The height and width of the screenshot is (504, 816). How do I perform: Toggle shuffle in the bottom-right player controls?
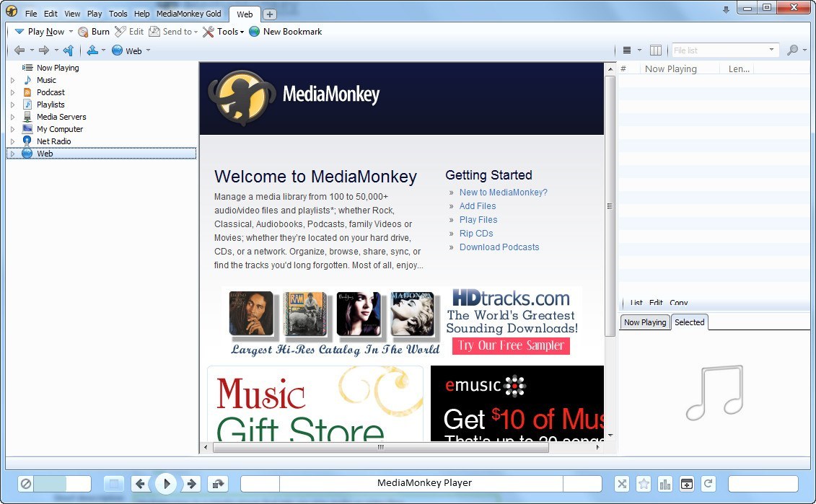pyautogui.click(x=621, y=483)
